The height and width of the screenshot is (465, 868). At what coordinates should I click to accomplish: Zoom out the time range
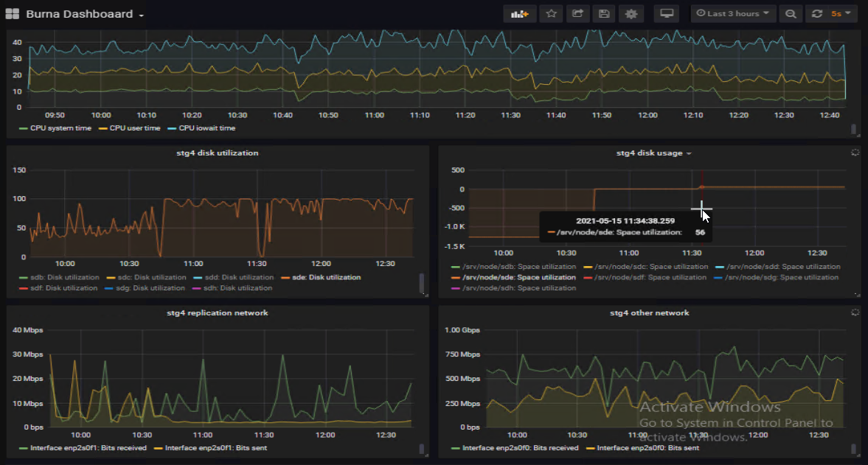[x=791, y=14]
